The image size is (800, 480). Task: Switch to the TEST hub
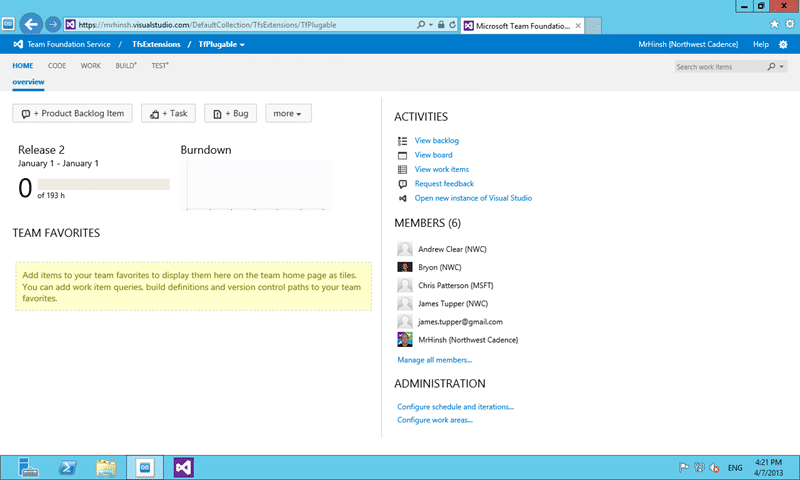[160, 66]
